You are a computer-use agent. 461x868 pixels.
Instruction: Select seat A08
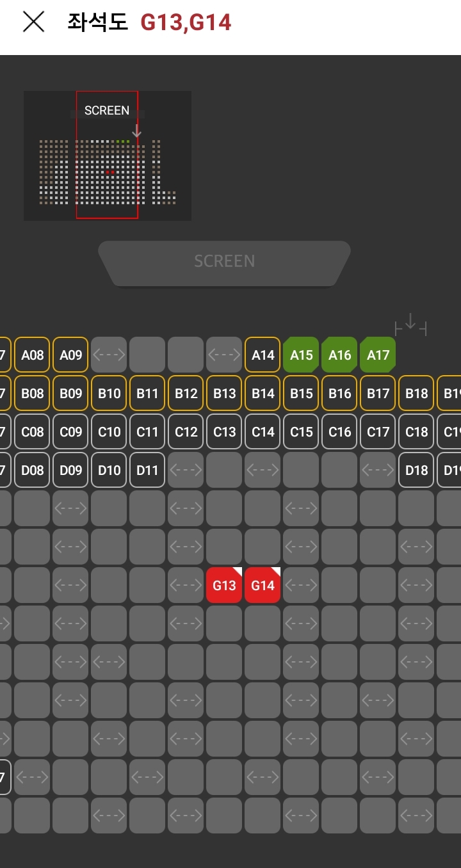click(x=32, y=355)
